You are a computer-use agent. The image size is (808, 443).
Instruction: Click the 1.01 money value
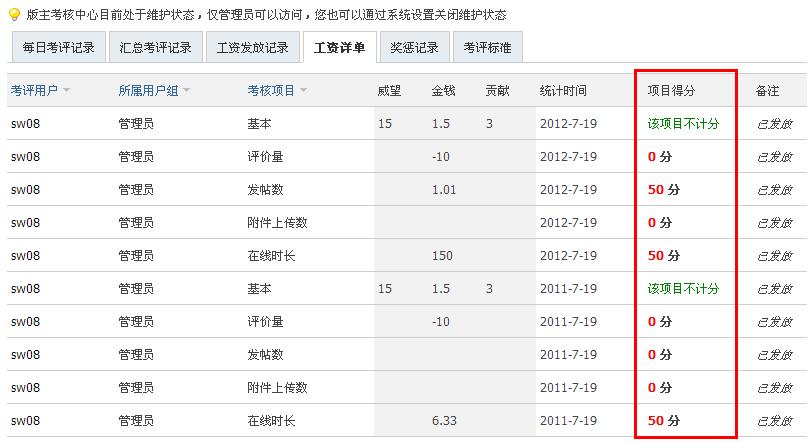click(x=444, y=190)
